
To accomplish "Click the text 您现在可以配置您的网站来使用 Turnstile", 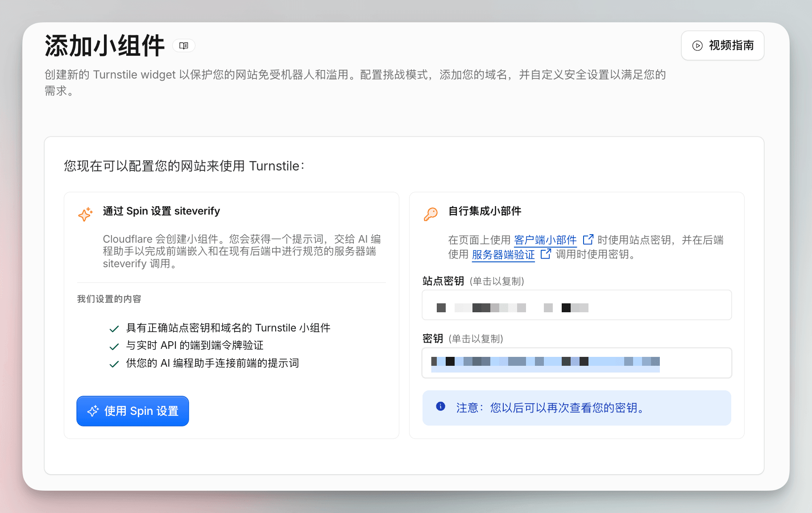I will pyautogui.click(x=184, y=166).
